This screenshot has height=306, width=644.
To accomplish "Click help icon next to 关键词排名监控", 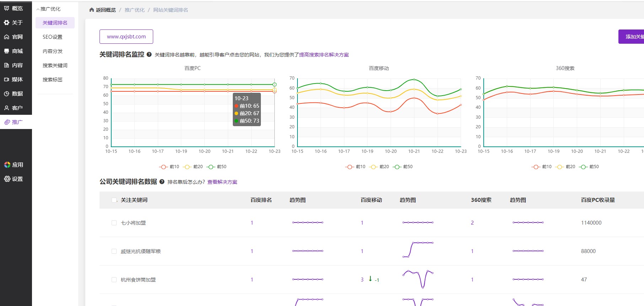I will 149,54.
